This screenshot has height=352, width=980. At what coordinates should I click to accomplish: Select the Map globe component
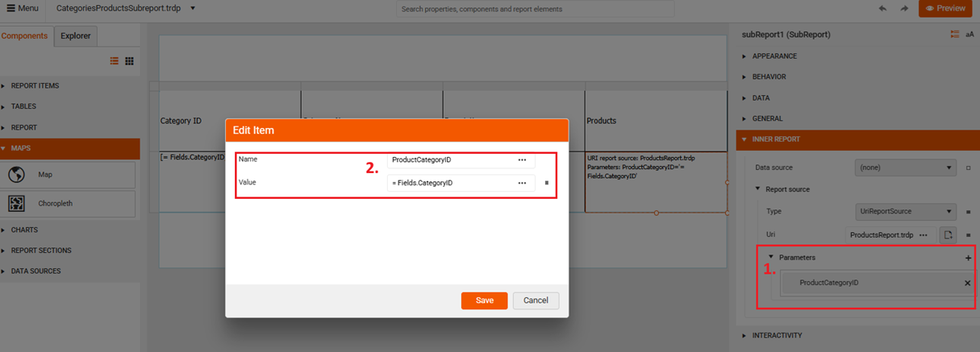(x=69, y=175)
